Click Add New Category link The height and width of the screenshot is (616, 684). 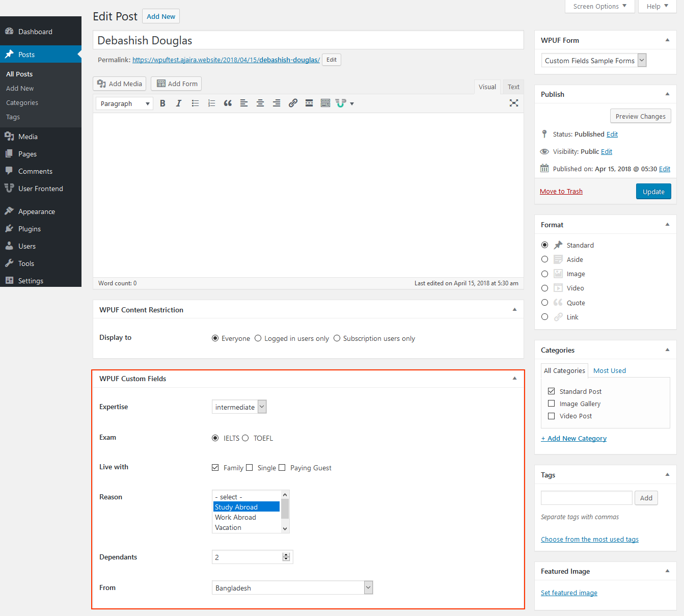click(573, 439)
